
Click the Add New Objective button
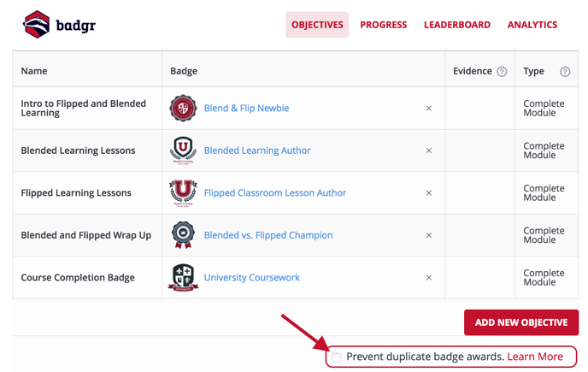click(x=520, y=322)
